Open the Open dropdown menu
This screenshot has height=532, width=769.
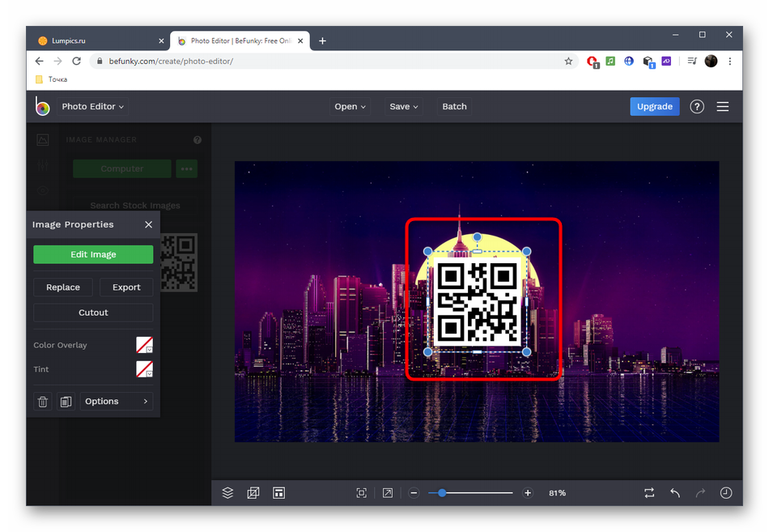pyautogui.click(x=350, y=106)
